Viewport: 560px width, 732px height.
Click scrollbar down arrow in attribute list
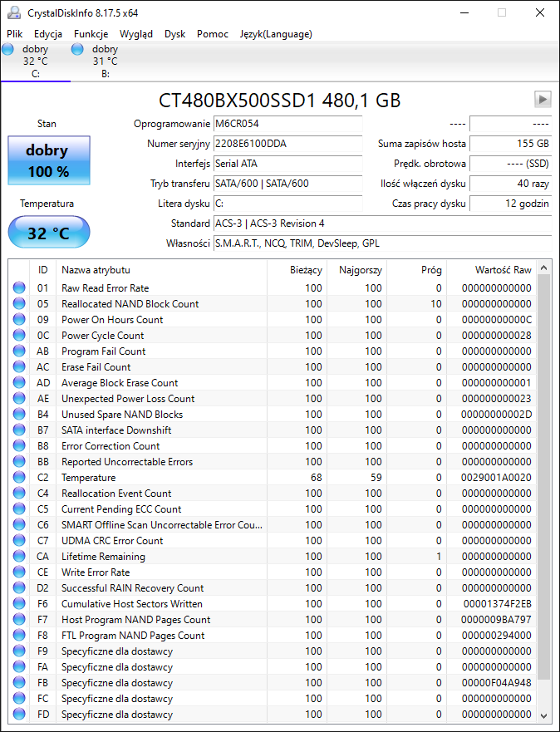pos(543,715)
